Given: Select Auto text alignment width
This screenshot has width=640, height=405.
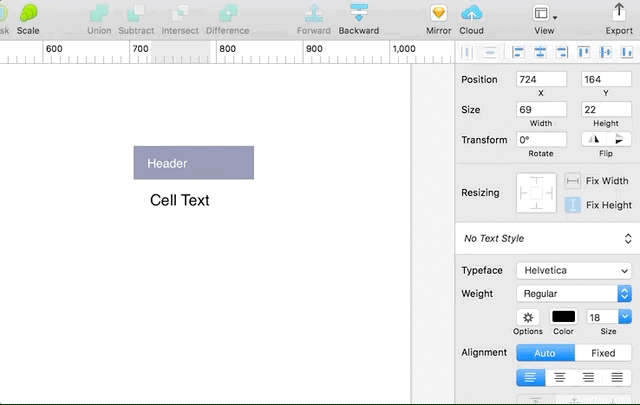Looking at the screenshot, I should point(545,353).
